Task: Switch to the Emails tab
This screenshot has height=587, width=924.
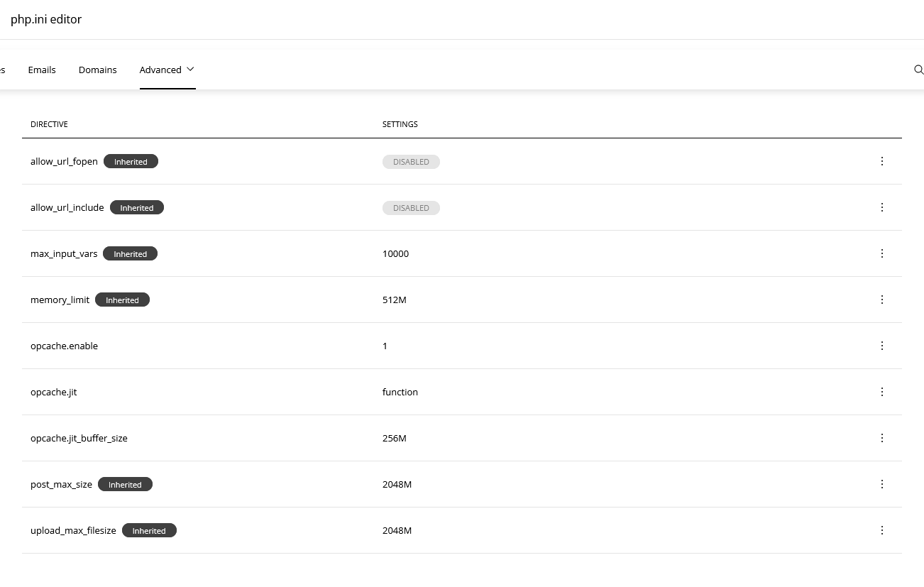Action: coord(42,70)
